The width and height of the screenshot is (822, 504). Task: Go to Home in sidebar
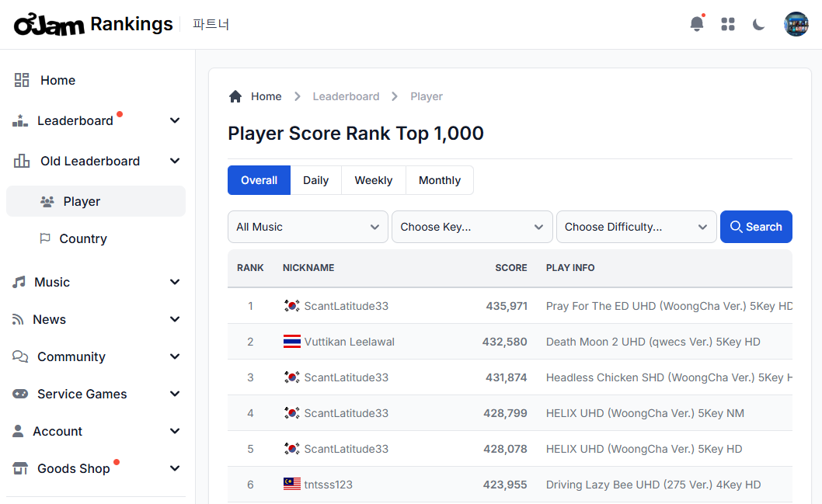click(57, 80)
